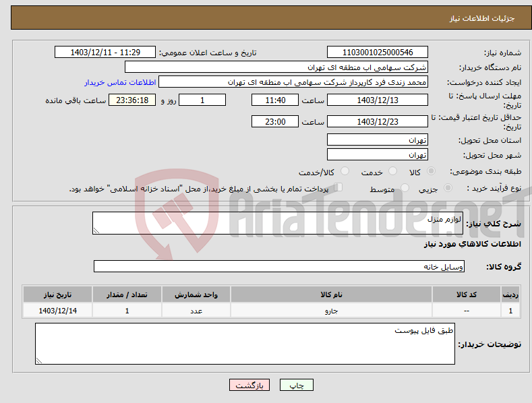Click the general description textarea لوازم منزل
Screen dimensions: 532x403
tap(278, 223)
